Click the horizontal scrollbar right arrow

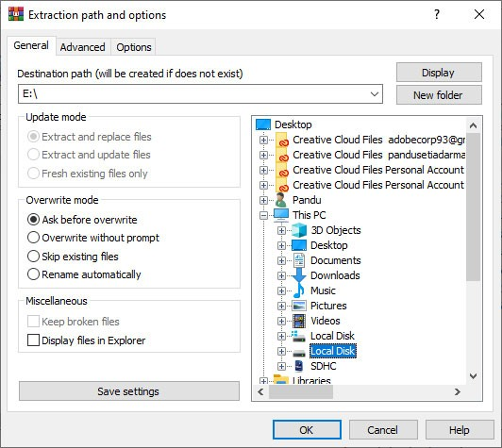(458, 391)
